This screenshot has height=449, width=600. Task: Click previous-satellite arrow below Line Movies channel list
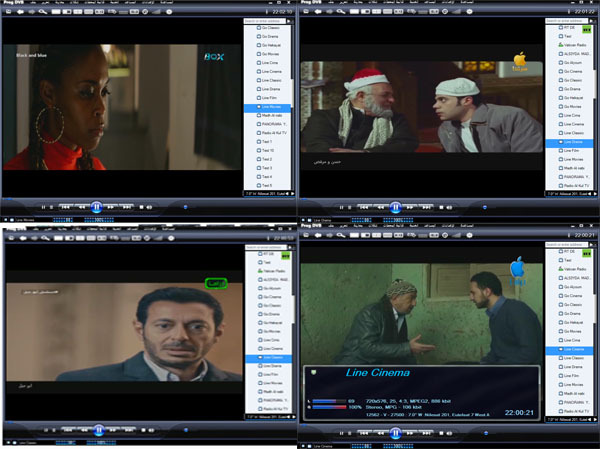click(x=288, y=194)
